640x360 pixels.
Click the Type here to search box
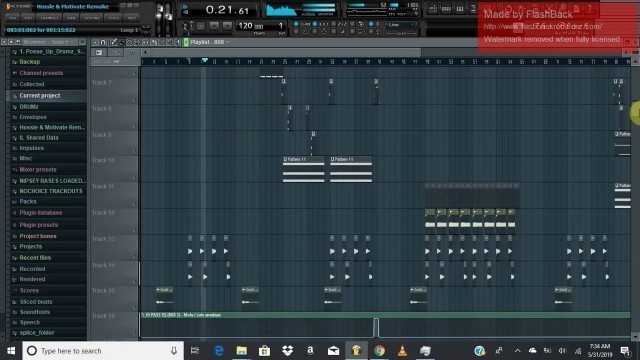point(103,351)
